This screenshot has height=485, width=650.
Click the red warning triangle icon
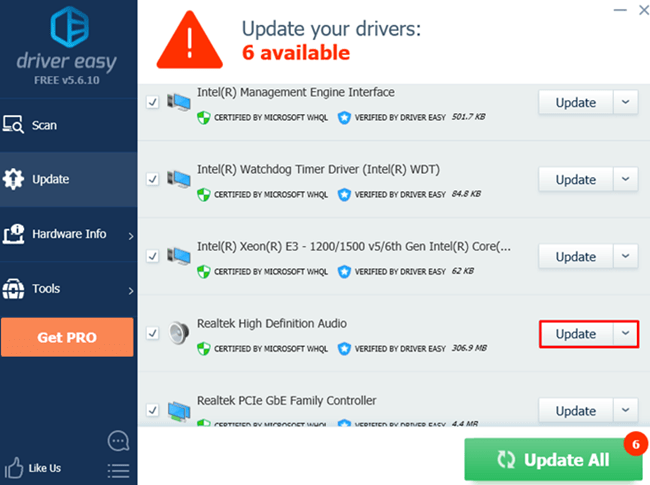189,40
